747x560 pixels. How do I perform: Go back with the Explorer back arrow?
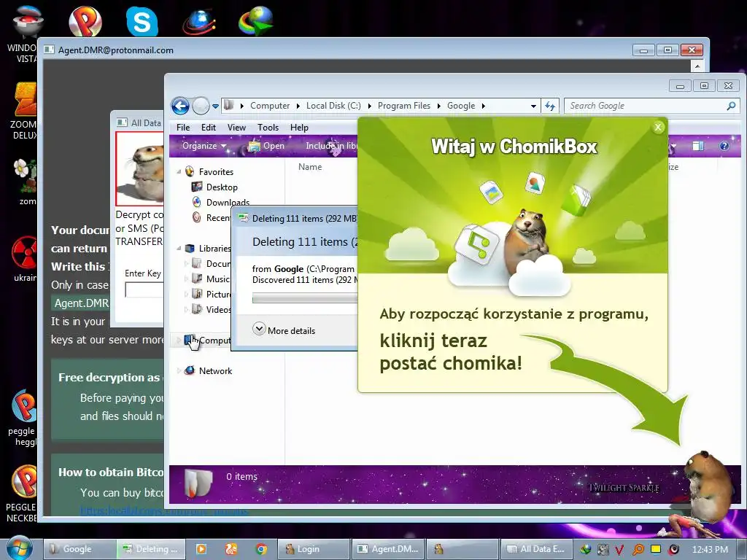(x=181, y=106)
